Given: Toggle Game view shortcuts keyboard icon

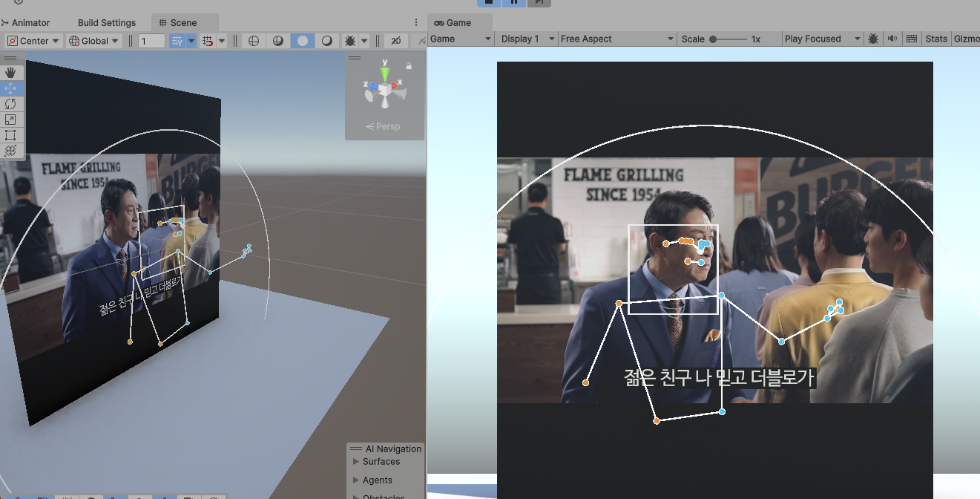Looking at the screenshot, I should coord(912,39).
